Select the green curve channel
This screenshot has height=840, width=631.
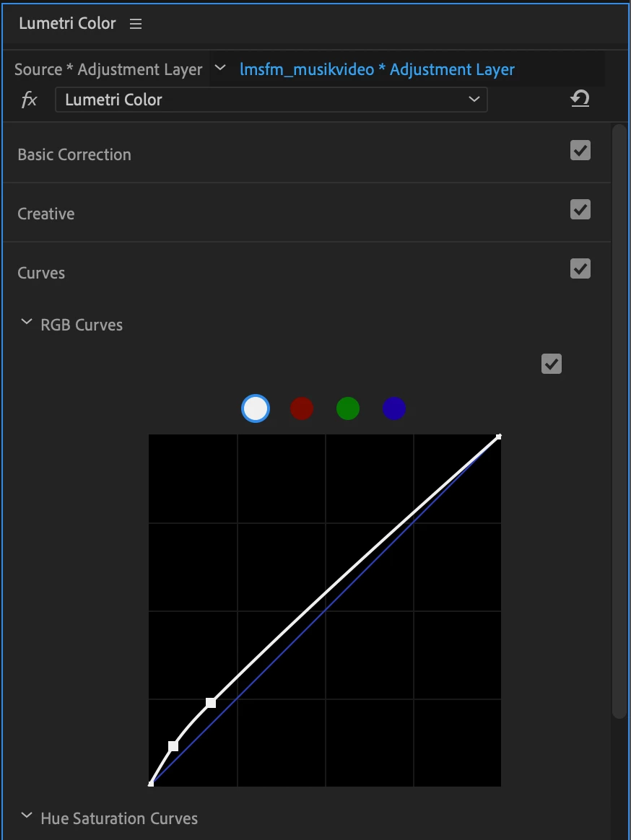click(348, 408)
